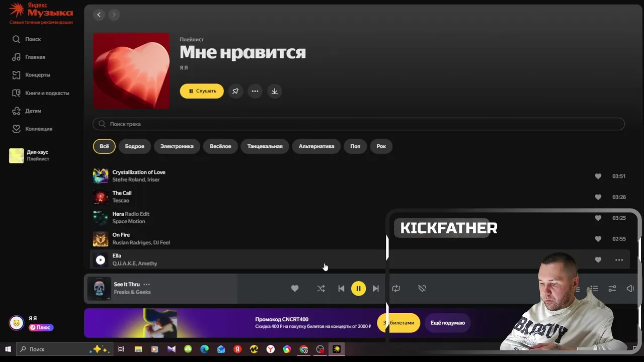644x362 pixels.
Task: Go back with the left arrow button
Action: (99, 15)
